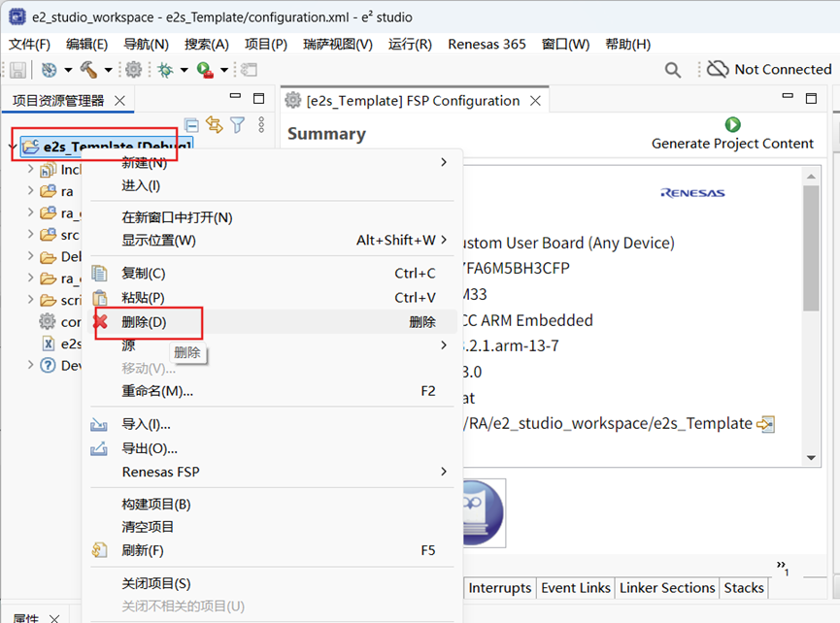
Task: Open the 显示位置(W) submenu
Action: (271, 240)
